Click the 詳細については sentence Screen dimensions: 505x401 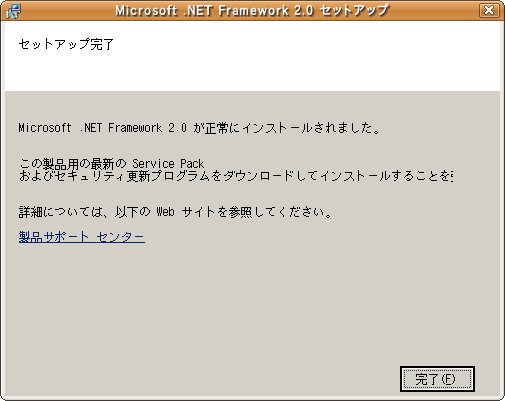coord(175,212)
